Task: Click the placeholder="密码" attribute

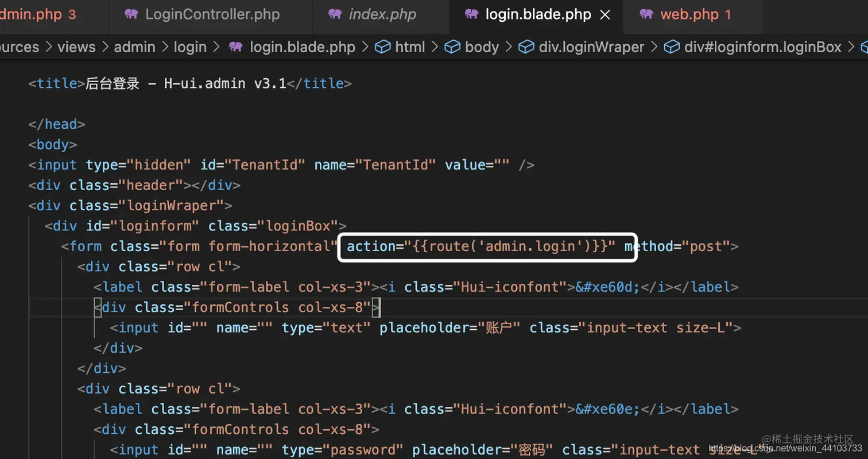Action: [x=483, y=450]
